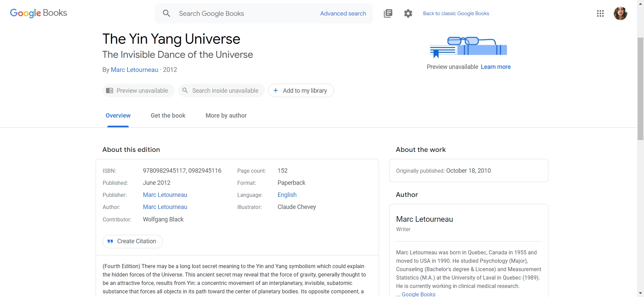Click the Google Books logo

click(x=39, y=13)
